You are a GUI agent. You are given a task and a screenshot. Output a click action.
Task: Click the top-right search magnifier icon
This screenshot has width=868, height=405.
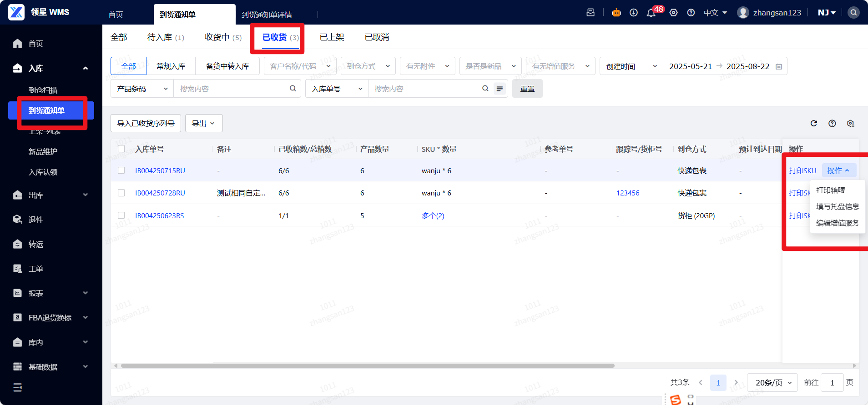tap(853, 13)
